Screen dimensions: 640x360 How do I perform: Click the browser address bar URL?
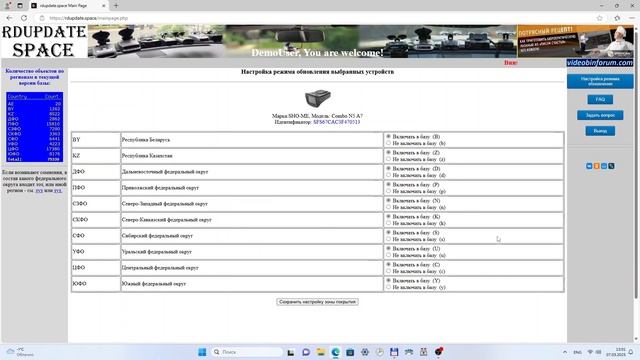(89, 18)
